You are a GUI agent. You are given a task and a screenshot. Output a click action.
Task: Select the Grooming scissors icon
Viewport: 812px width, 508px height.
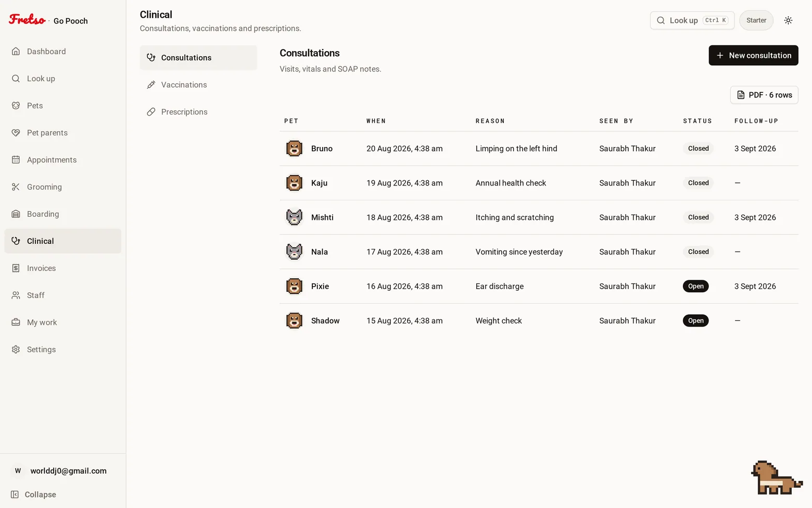coord(16,187)
